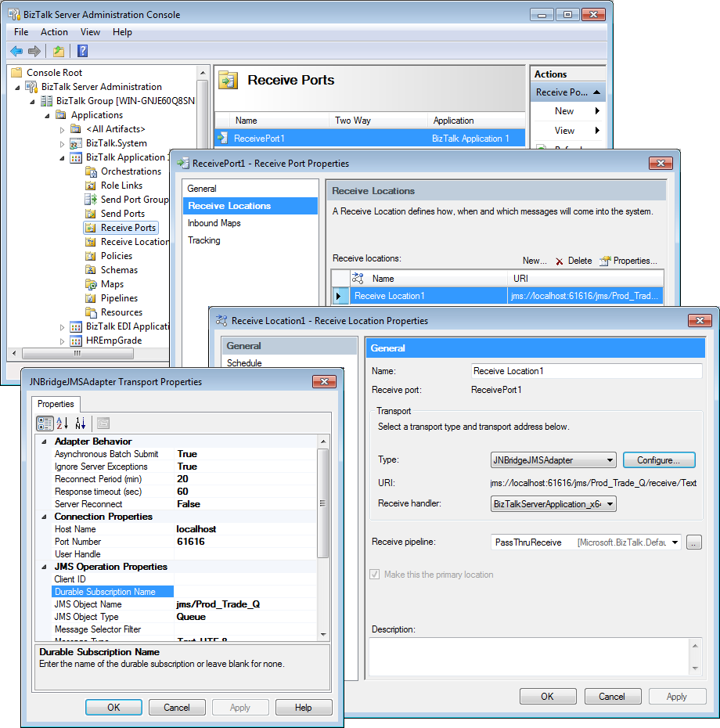Toggle Make this the primary location checkbox
Image resolution: width=720 pixels, height=728 pixels.
pyautogui.click(x=375, y=575)
